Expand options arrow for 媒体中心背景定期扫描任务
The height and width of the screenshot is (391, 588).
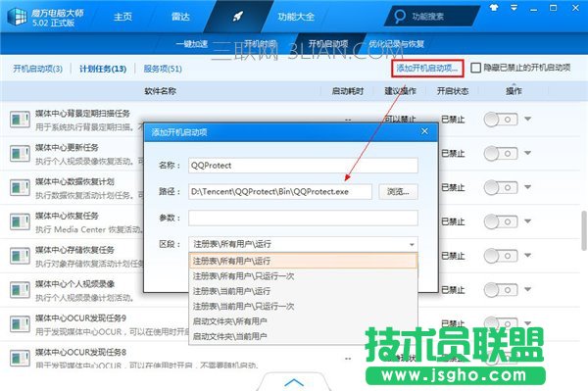click(527, 120)
